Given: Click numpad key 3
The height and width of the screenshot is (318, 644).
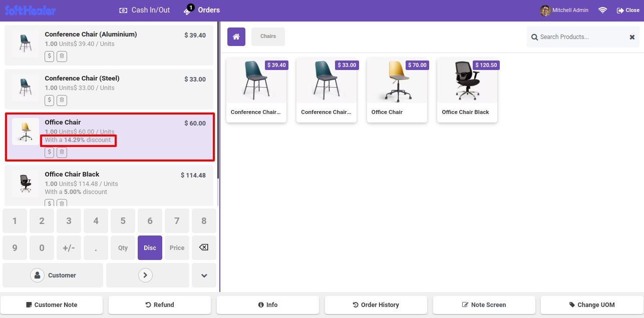Looking at the screenshot, I should (69, 221).
